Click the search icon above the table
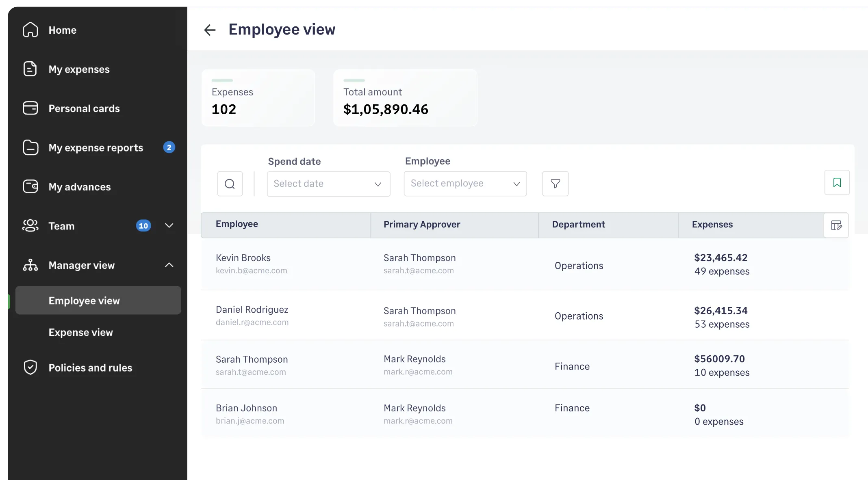This screenshot has height=480, width=868. (230, 184)
